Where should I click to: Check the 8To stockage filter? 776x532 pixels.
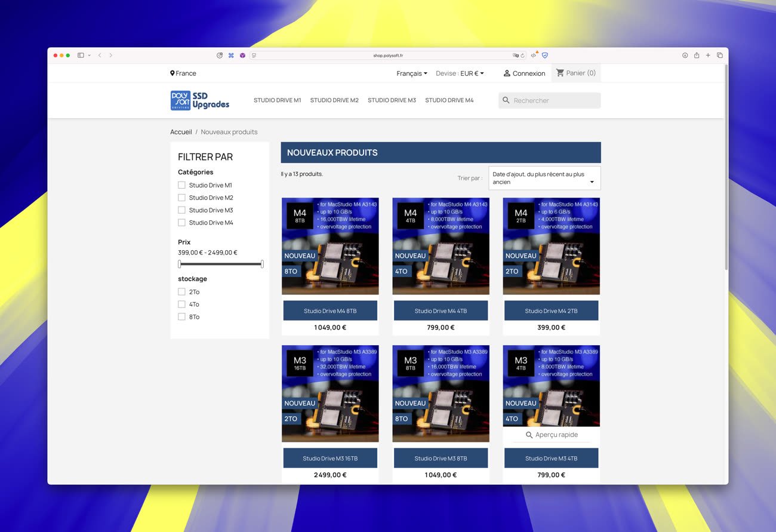click(181, 317)
